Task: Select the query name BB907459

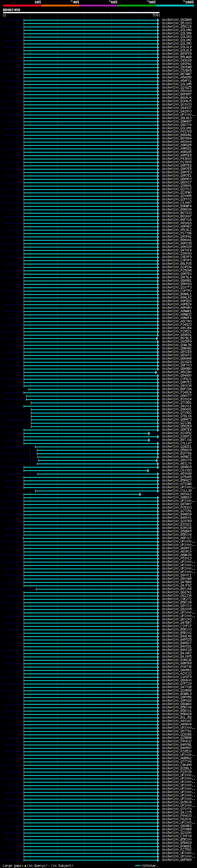Action: pyautogui.click(x=11, y=10)
